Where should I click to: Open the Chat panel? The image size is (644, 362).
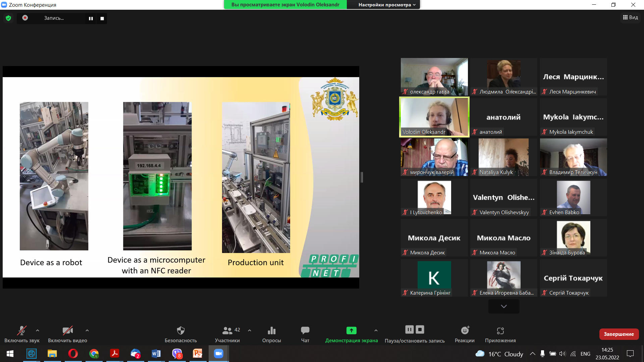(305, 331)
